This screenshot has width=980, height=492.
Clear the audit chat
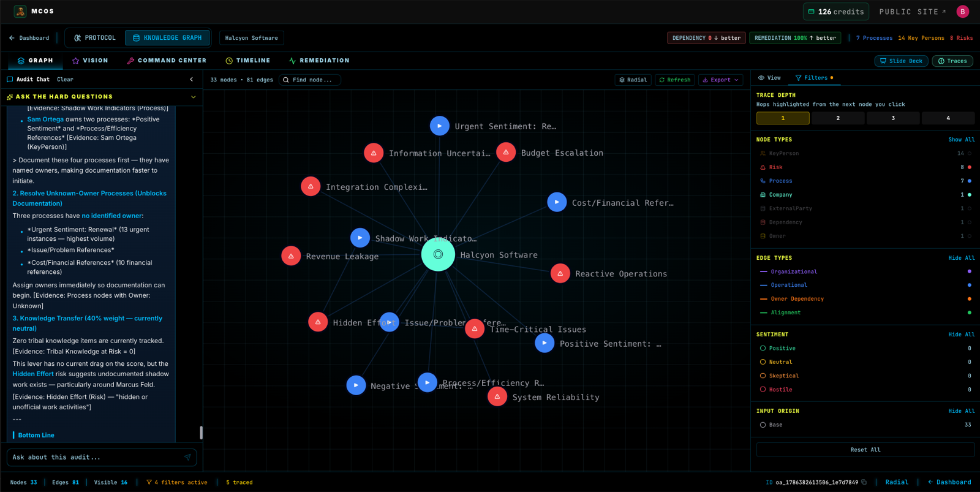pyautogui.click(x=65, y=79)
